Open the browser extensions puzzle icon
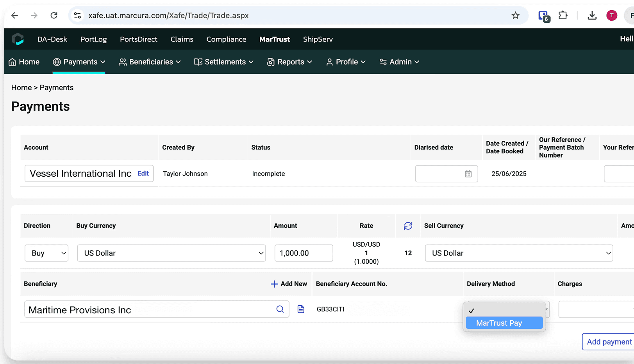Screen dimensions: 634x364 click(563, 16)
